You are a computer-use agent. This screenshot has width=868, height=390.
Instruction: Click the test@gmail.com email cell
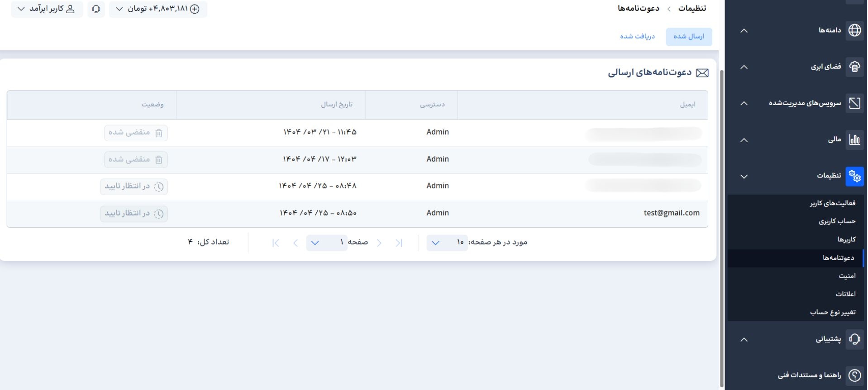pos(672,213)
